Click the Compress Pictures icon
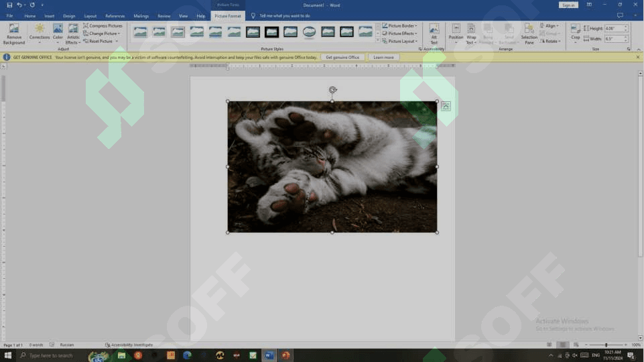This screenshot has width=644, height=362. point(86,25)
